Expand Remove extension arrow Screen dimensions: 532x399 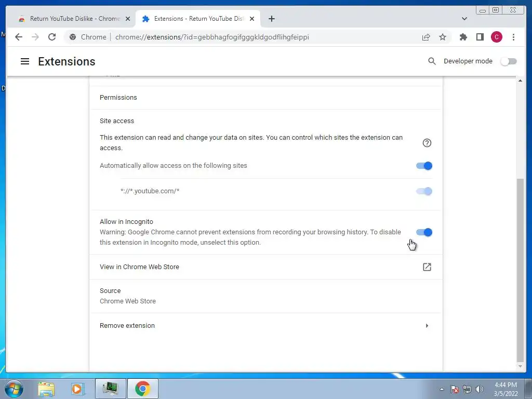(427, 326)
